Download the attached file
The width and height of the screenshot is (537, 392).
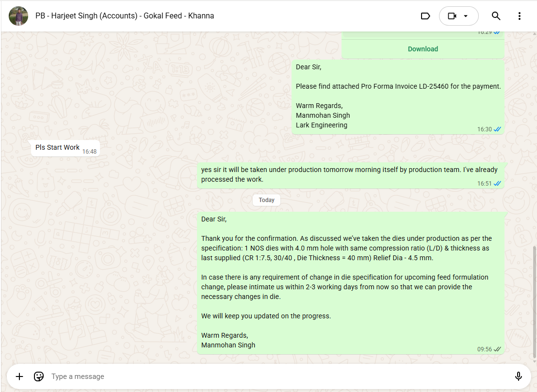point(423,49)
